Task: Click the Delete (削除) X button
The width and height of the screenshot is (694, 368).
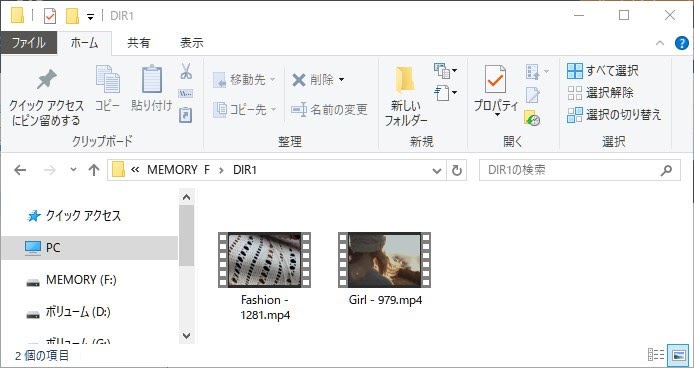Action: (312, 80)
